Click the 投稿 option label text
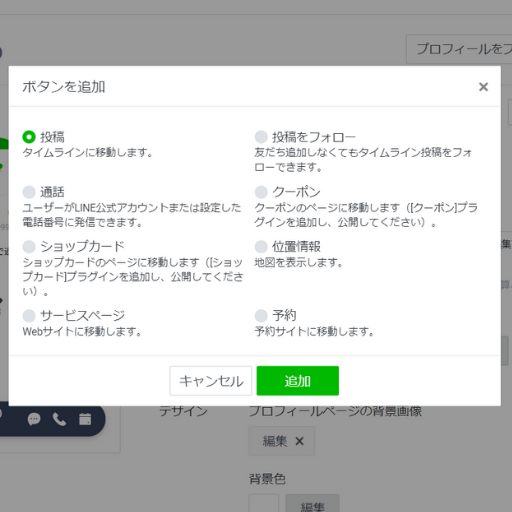Viewport: 512px width, 512px height. click(52, 137)
